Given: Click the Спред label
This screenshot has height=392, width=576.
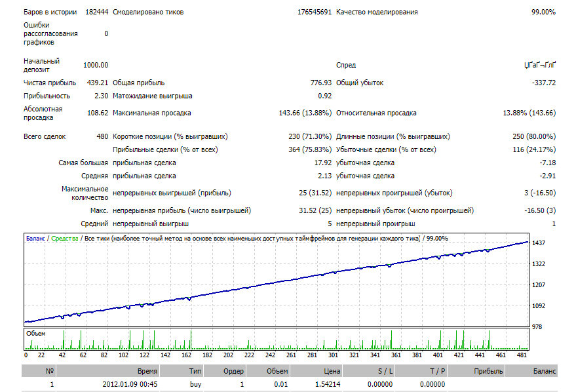Looking at the screenshot, I should (346, 65).
